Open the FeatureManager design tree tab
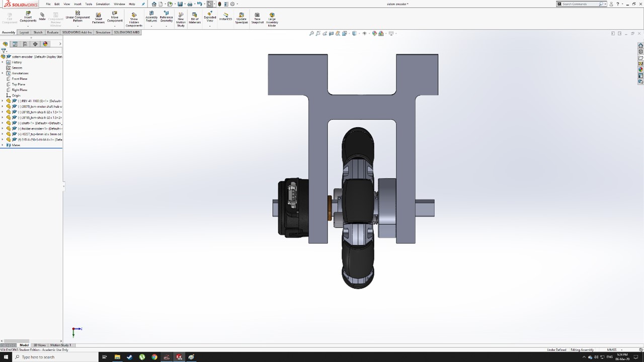Viewport: 644px width, 362px height. coord(6,44)
